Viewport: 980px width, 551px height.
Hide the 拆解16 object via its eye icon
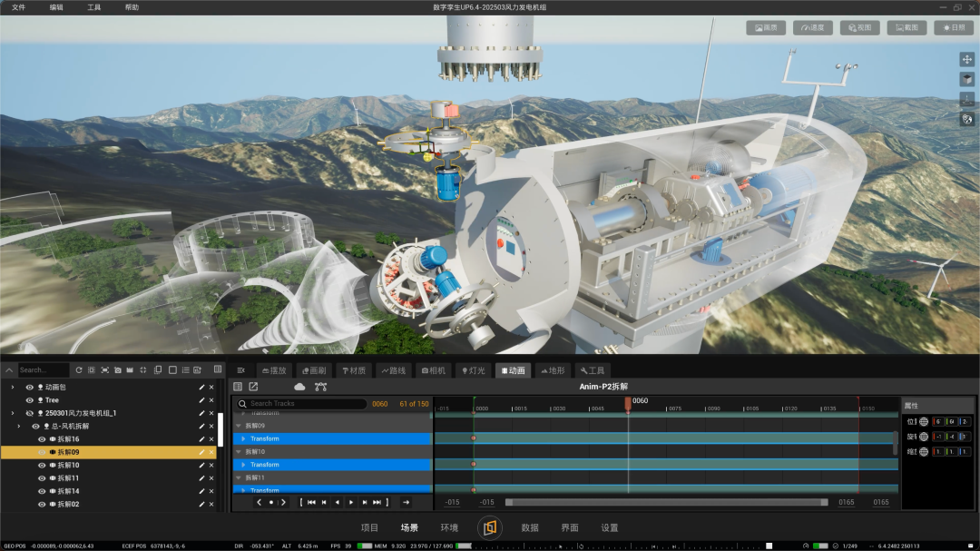click(x=42, y=439)
